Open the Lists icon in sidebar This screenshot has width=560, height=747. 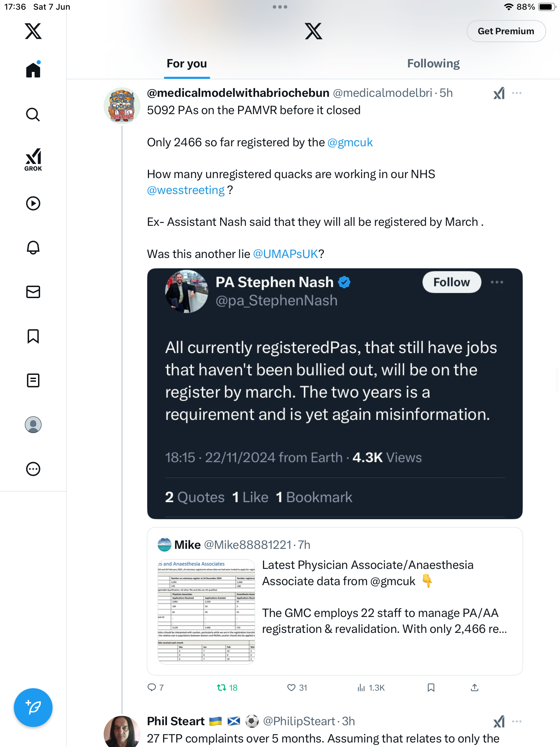(x=33, y=380)
